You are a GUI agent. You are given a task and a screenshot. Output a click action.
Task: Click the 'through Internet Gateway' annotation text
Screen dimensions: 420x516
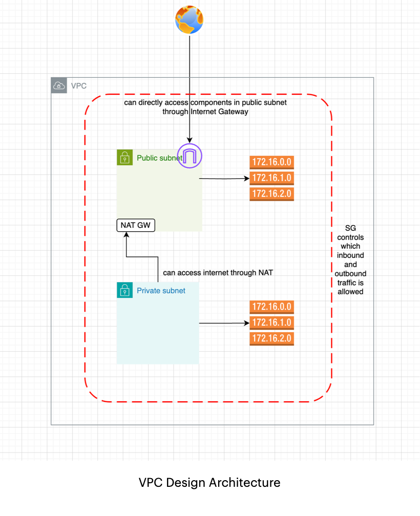click(205, 112)
